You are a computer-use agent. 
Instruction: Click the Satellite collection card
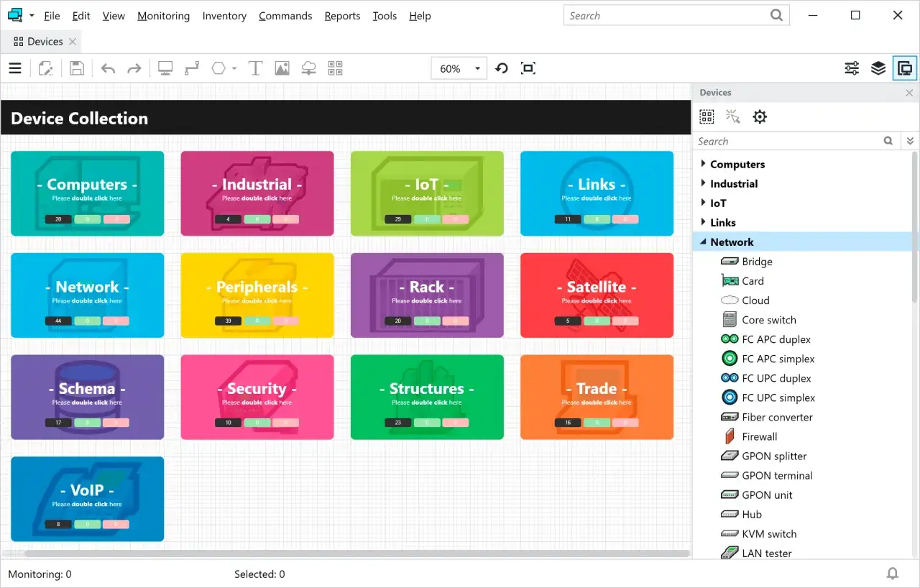pyautogui.click(x=597, y=295)
